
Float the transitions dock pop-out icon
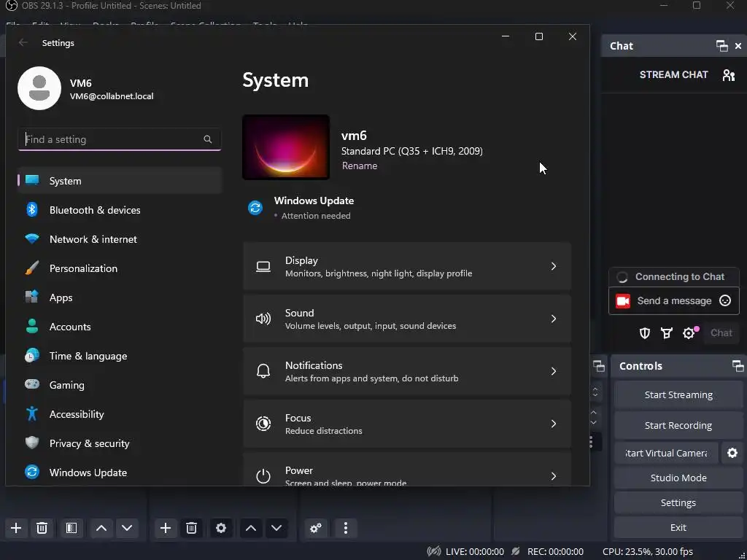point(599,366)
